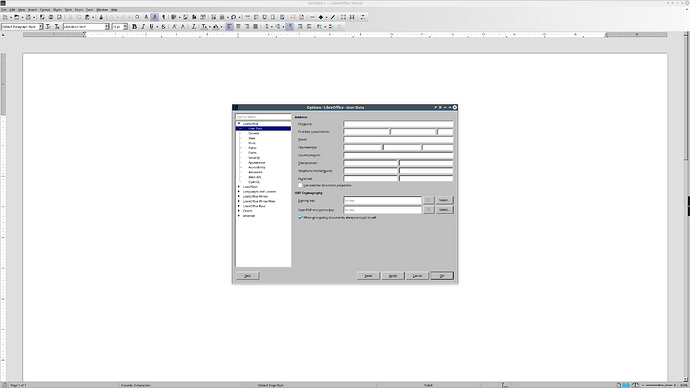Toggle formatting marks pilcrow icon
Image resolution: width=690 pixels, height=388 pixels.
[x=163, y=17]
